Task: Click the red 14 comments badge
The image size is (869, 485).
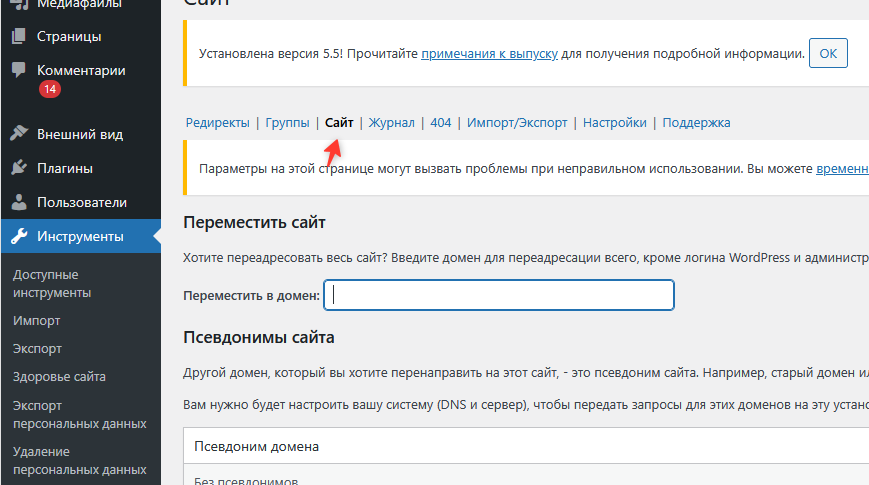Action: (x=50, y=89)
